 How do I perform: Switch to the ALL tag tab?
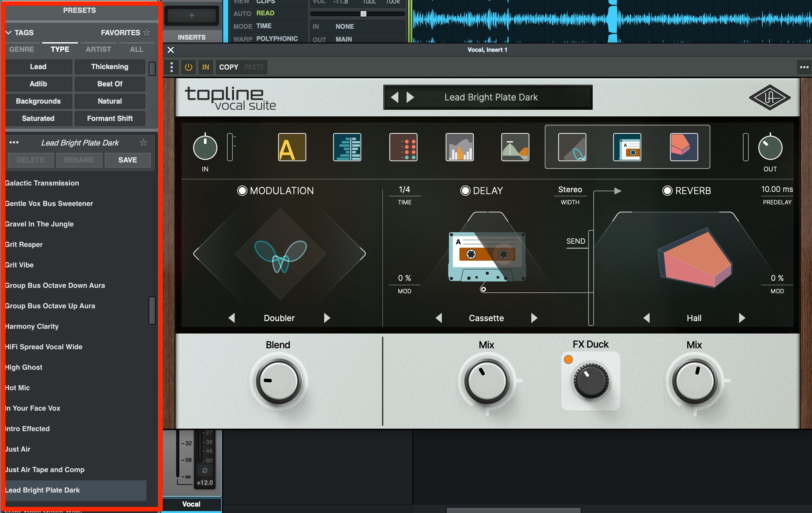pos(137,49)
